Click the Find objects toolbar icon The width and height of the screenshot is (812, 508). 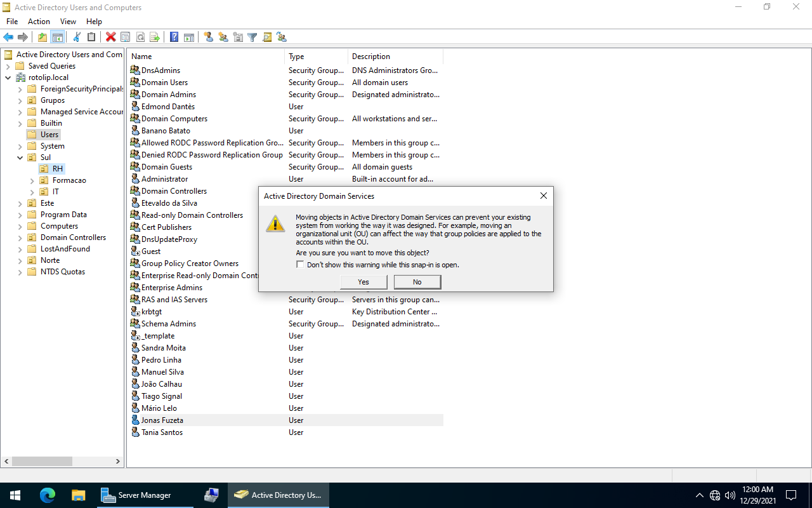tap(267, 37)
